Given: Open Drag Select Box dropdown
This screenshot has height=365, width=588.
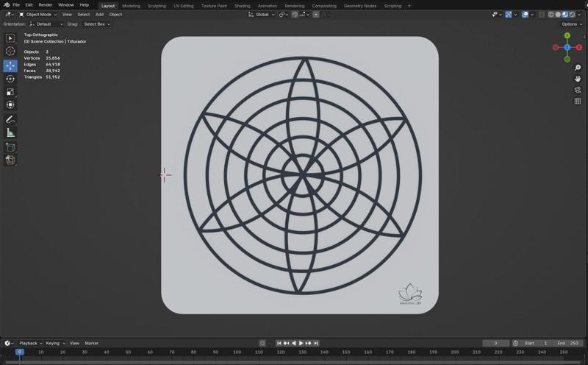Looking at the screenshot, I should click(96, 24).
